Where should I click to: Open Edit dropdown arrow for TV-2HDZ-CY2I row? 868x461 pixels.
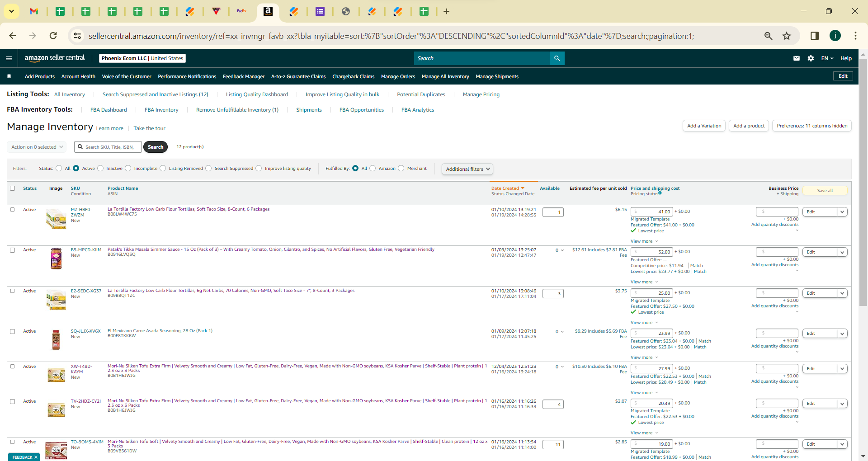click(842, 404)
